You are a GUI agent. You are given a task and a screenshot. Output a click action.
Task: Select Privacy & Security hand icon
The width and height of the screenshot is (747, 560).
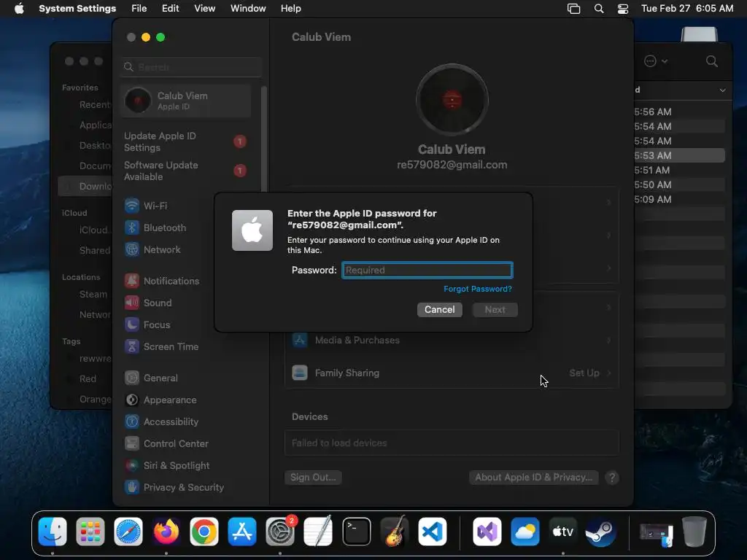coord(132,487)
